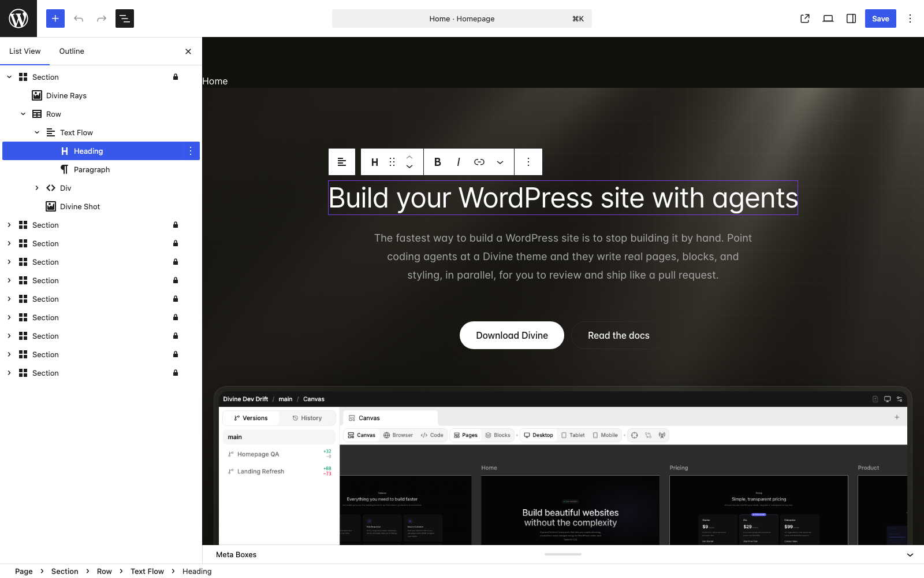Select the Paragraph block in list view

coord(92,169)
